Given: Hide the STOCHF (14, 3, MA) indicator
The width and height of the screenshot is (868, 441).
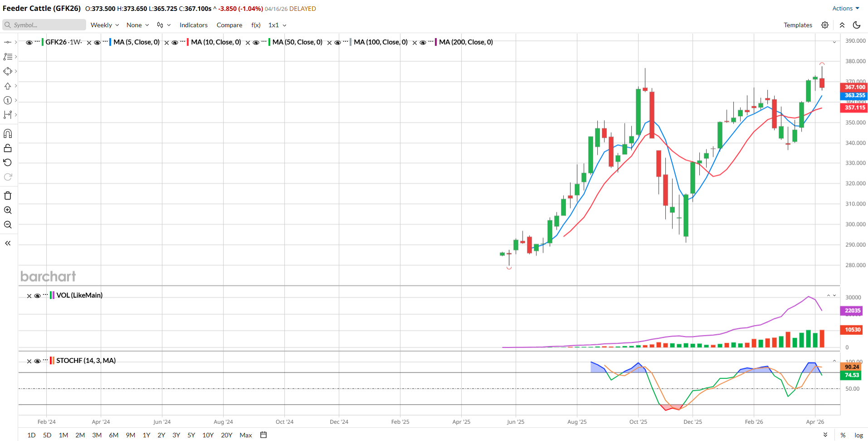Looking at the screenshot, I should tap(38, 361).
